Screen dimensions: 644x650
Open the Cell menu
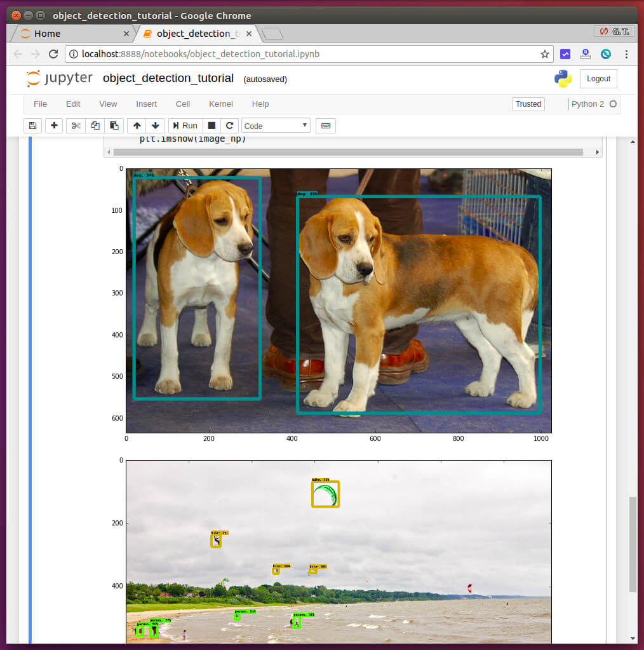point(183,104)
